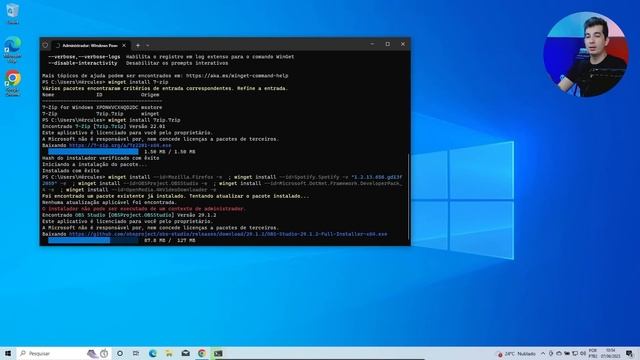Launch Microsoft Edge from the taskbar

pyautogui.click(x=153, y=353)
